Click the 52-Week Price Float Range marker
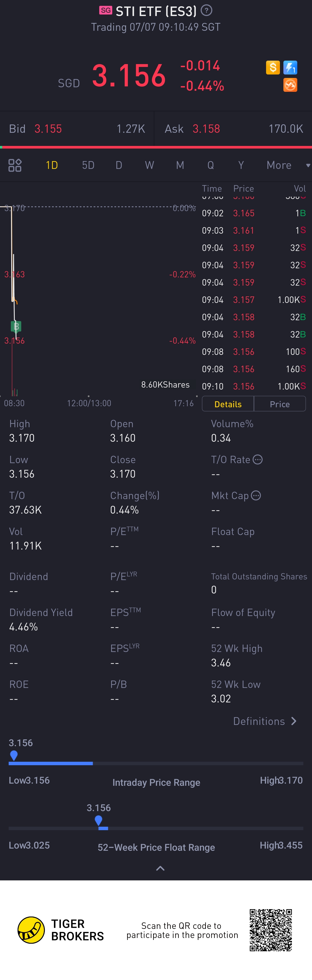The width and height of the screenshot is (312, 980). (x=99, y=820)
